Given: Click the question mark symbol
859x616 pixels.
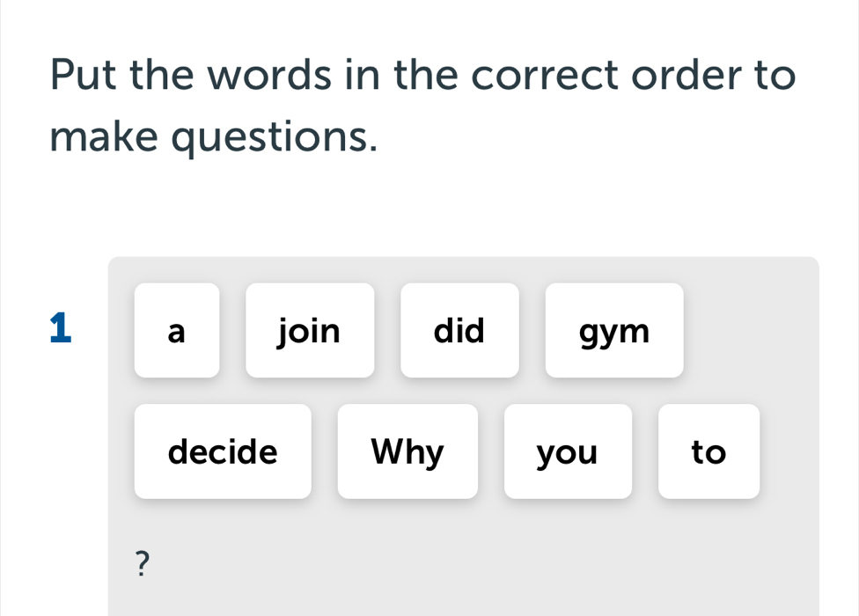Looking at the screenshot, I should [142, 562].
